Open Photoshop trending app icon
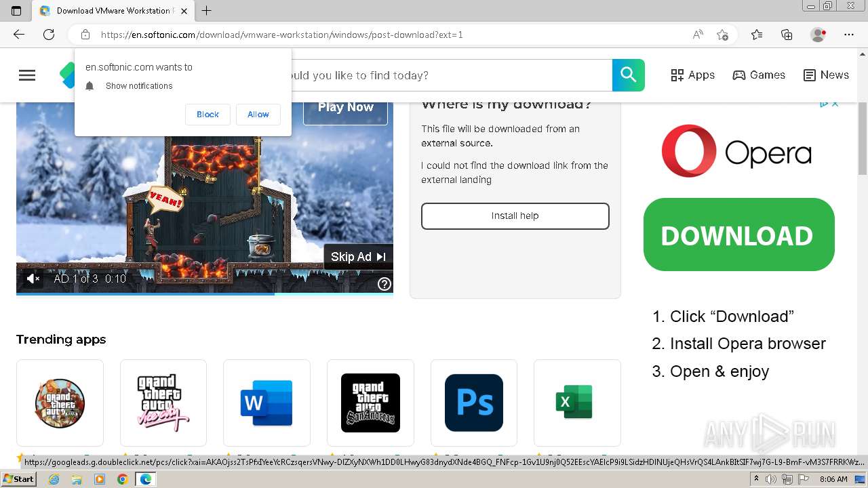The width and height of the screenshot is (868, 488). [474, 403]
